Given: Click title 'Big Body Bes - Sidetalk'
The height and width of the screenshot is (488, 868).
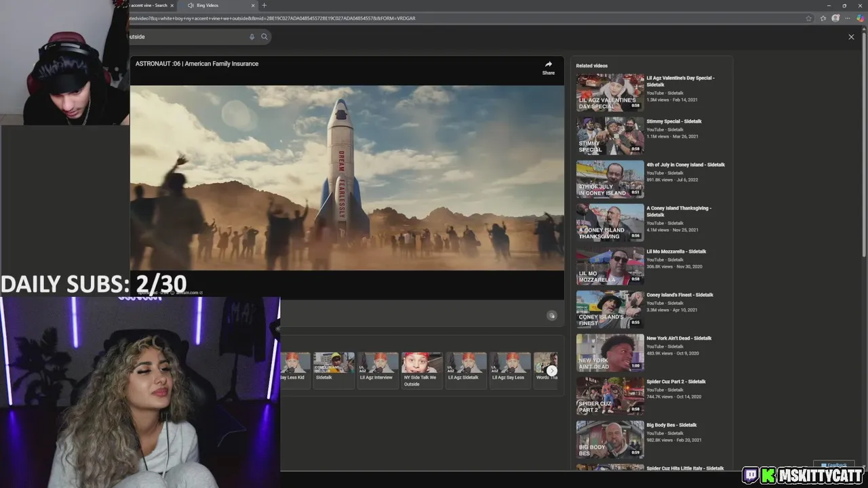Looking at the screenshot, I should pos(671,425).
